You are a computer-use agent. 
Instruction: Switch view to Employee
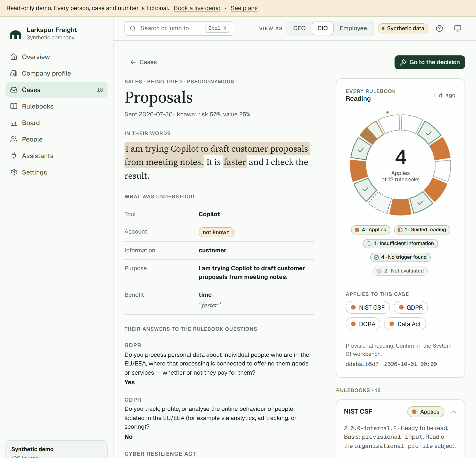pyautogui.click(x=353, y=28)
